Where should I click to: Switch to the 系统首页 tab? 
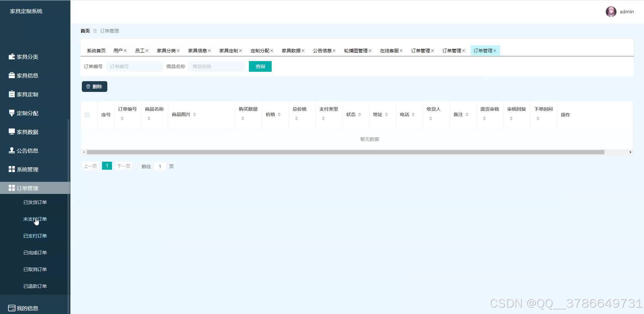[96, 51]
